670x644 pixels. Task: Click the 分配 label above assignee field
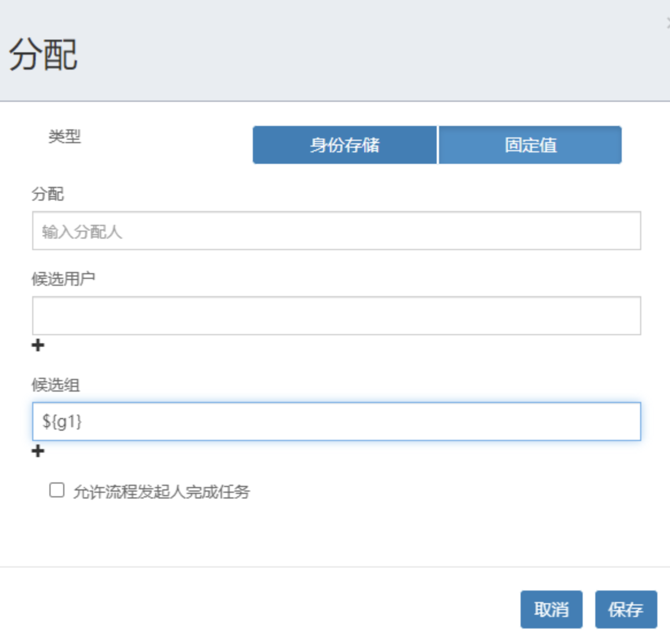point(47,194)
